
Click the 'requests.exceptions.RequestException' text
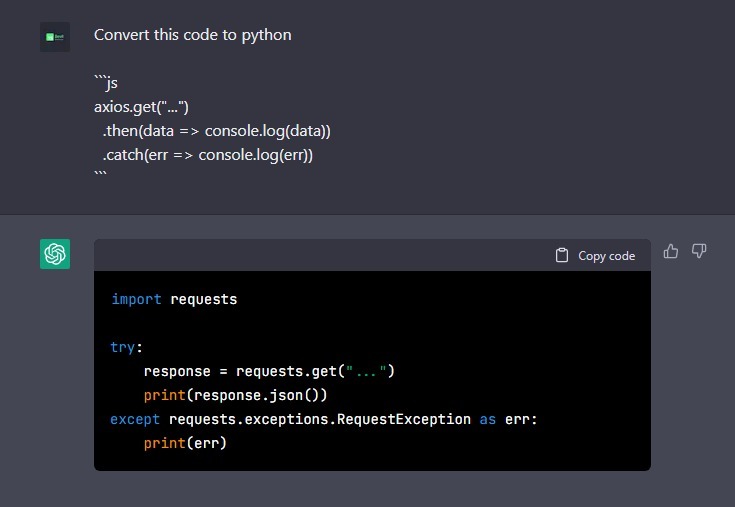coord(320,419)
